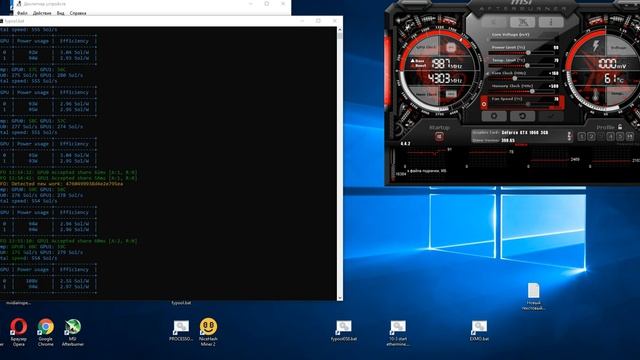
Task: Apply Afterburner overclock settings checkmark
Action: pyautogui.click(x=551, y=116)
